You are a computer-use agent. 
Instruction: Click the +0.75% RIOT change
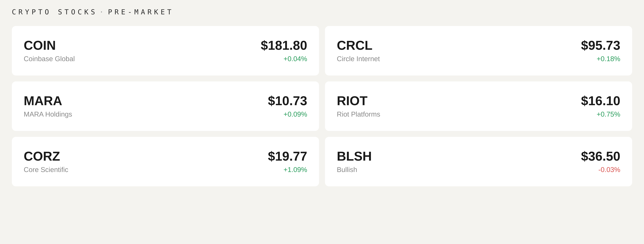point(608,114)
